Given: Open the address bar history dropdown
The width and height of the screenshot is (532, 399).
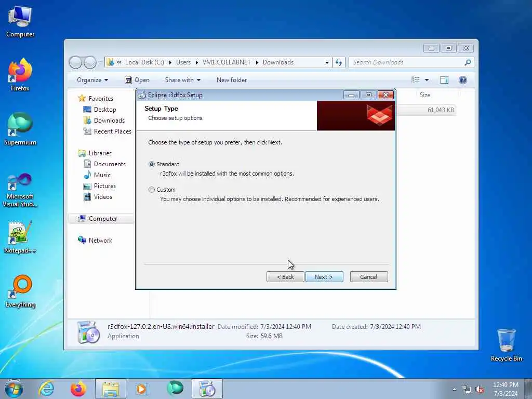Looking at the screenshot, I should coord(327,62).
